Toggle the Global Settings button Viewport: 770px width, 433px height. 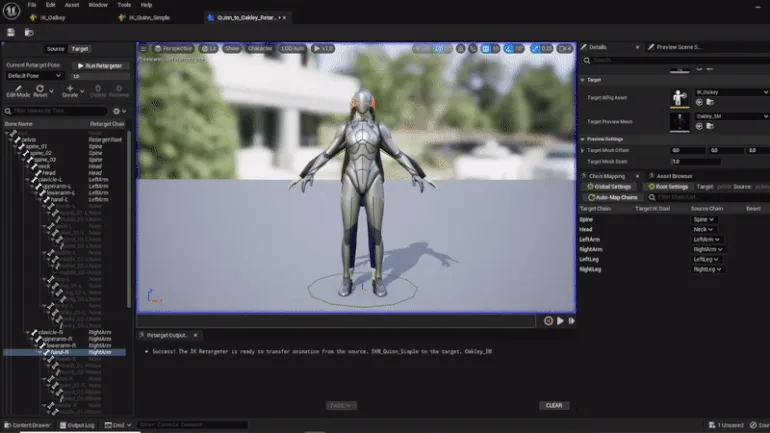point(609,186)
